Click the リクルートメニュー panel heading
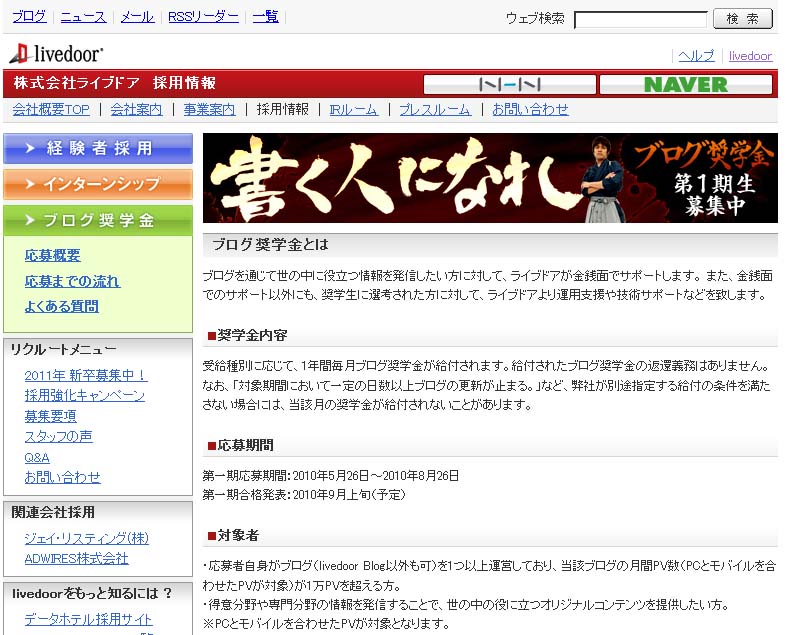Viewport: 786px width, 635px height. (63, 349)
